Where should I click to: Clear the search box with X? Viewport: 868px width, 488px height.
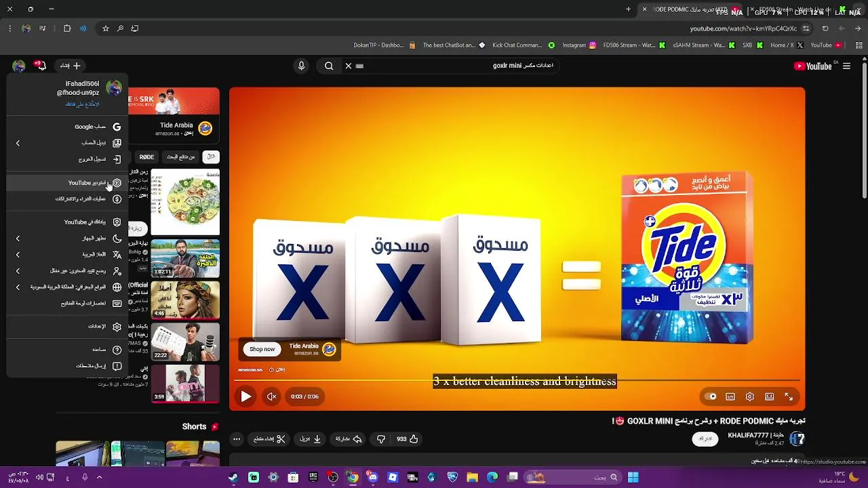tap(349, 66)
